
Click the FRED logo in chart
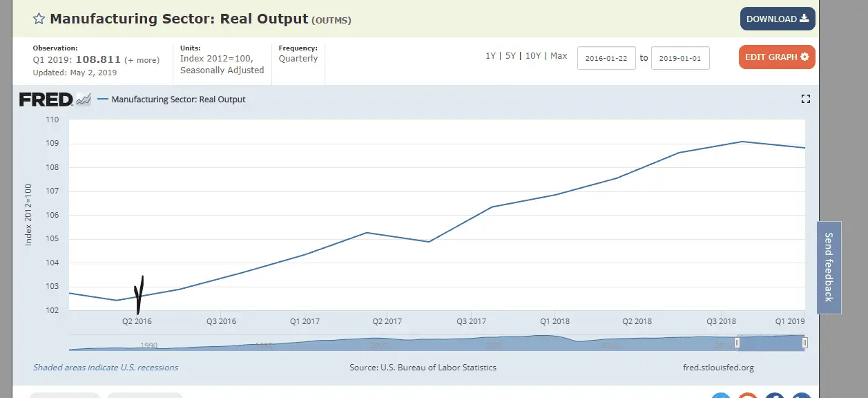coord(55,99)
